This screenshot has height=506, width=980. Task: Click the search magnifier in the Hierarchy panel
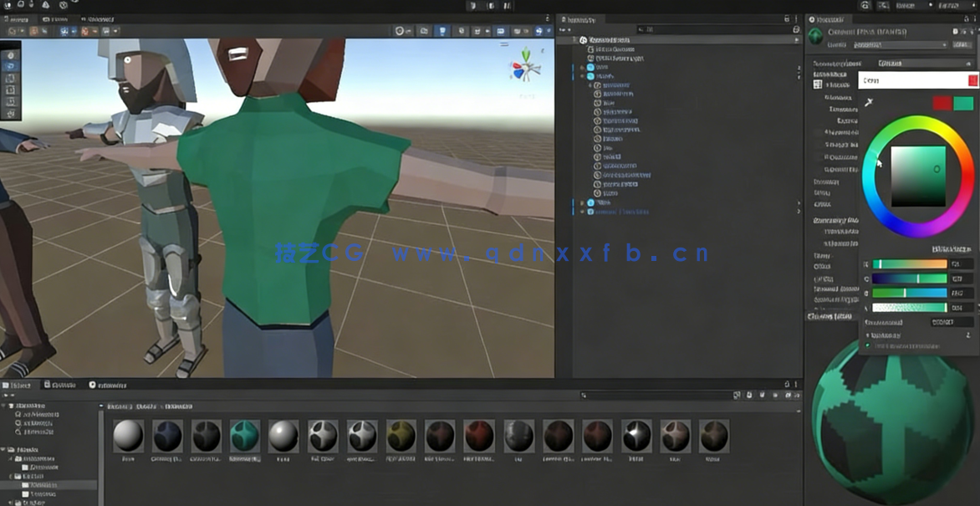pyautogui.click(x=641, y=30)
